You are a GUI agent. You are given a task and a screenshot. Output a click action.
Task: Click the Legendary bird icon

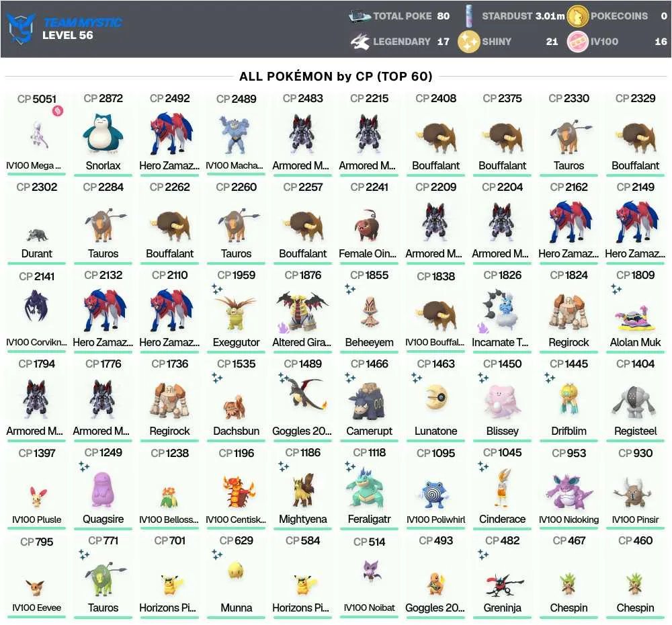click(360, 42)
